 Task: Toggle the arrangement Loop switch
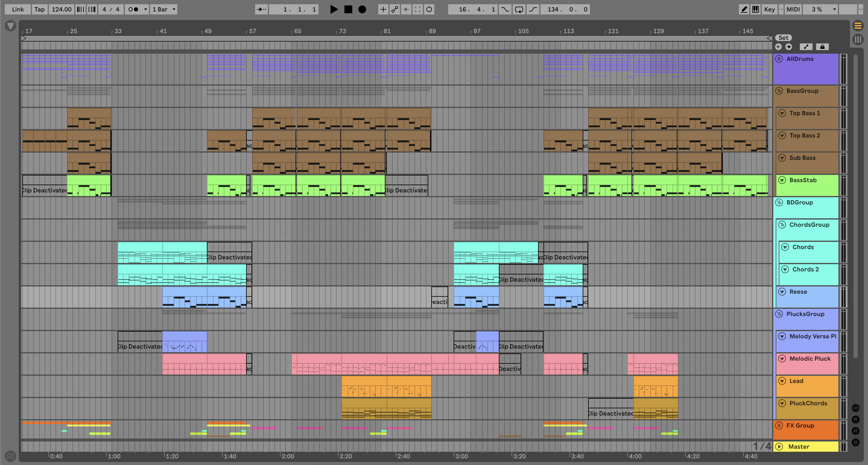pyautogui.click(x=519, y=9)
